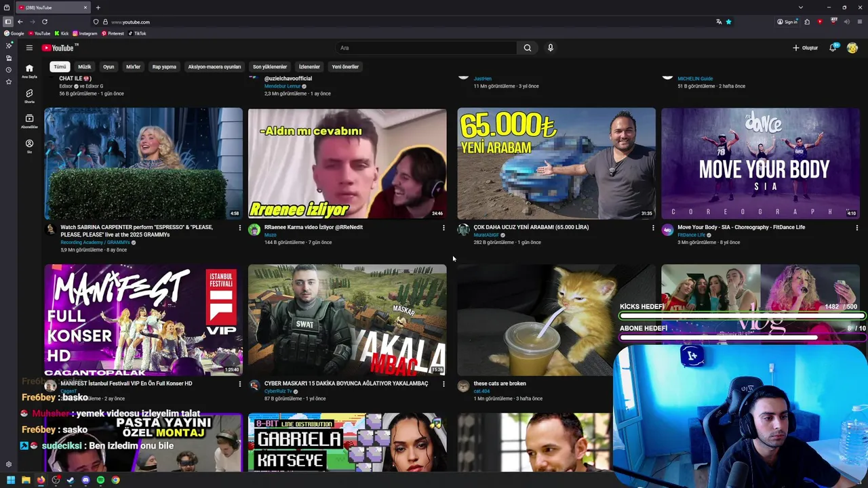Open Abonelikler in the sidebar
868x488 pixels.
[29, 121]
